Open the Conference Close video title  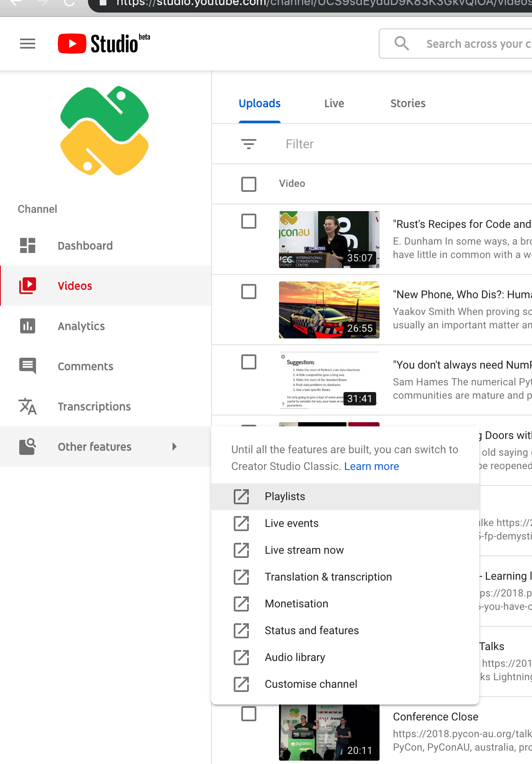coord(435,717)
